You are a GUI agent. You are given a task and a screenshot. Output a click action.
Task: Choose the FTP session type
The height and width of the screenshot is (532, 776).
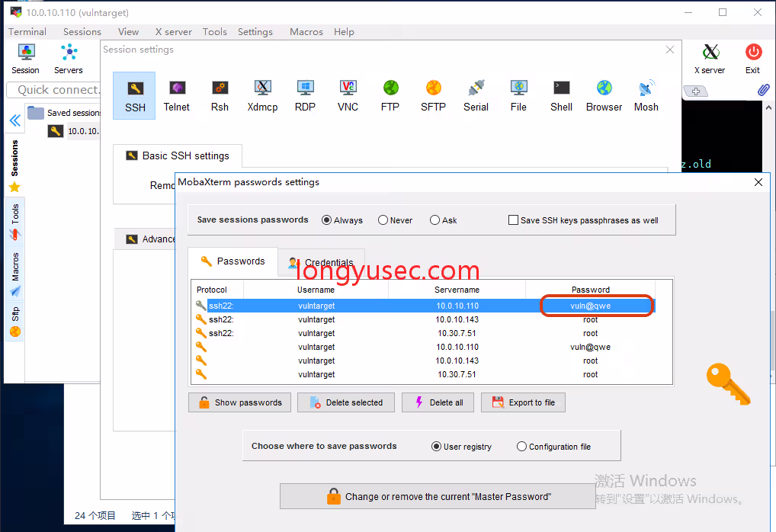coord(390,96)
